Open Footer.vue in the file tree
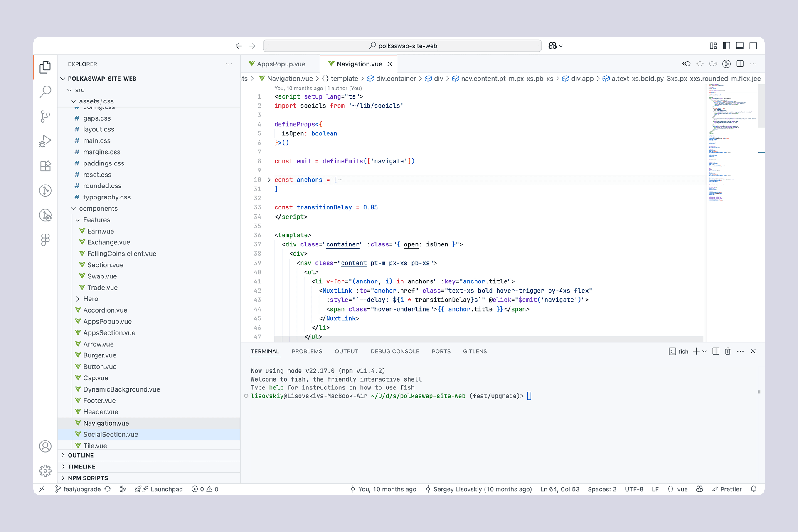The width and height of the screenshot is (798, 532). pos(149,401)
